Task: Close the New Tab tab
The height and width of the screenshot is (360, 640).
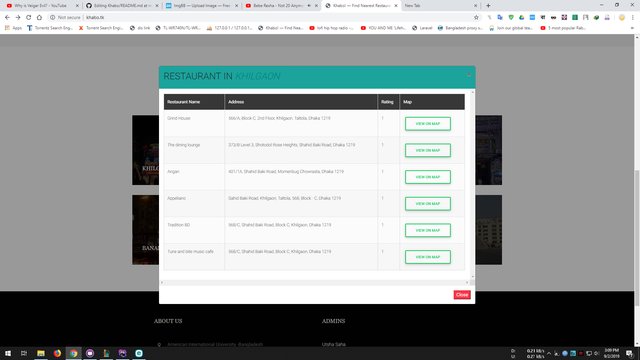Action: 476,6
